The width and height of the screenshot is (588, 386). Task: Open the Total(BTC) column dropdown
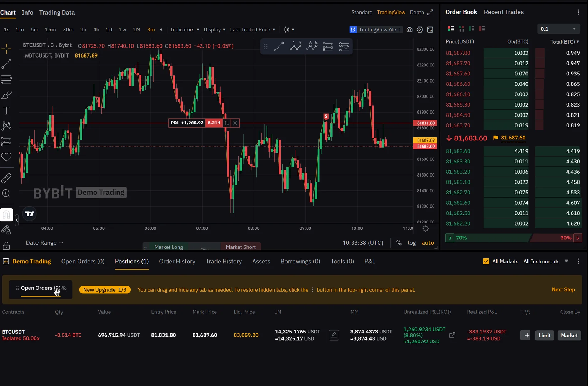coord(565,42)
